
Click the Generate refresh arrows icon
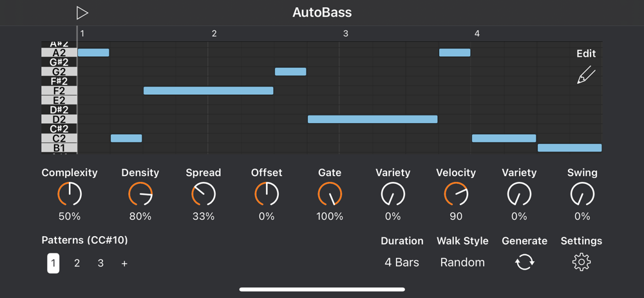click(524, 262)
